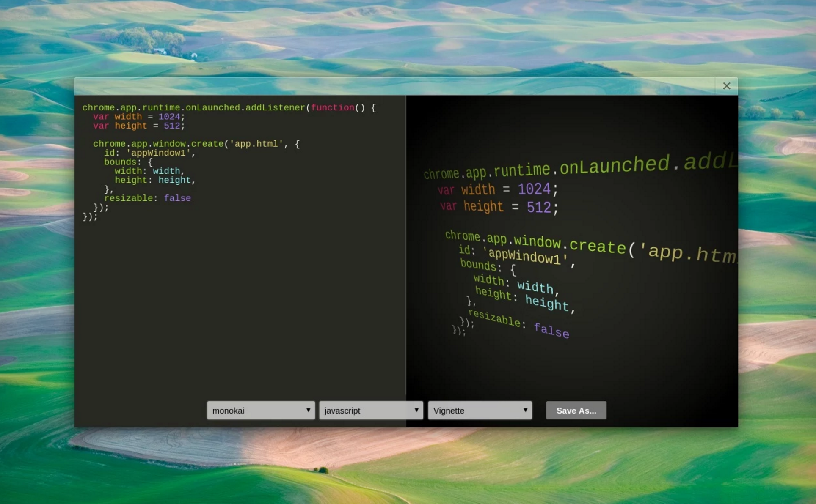Click the desktop wallpaper below the window
The width and height of the screenshot is (816, 504).
[x=406, y=465]
